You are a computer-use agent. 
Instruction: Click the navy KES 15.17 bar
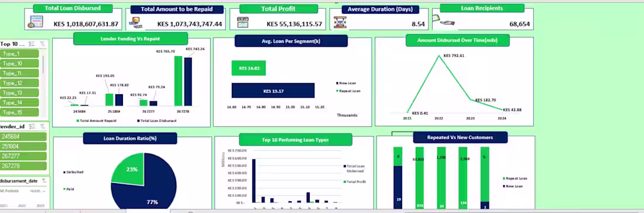click(x=273, y=91)
